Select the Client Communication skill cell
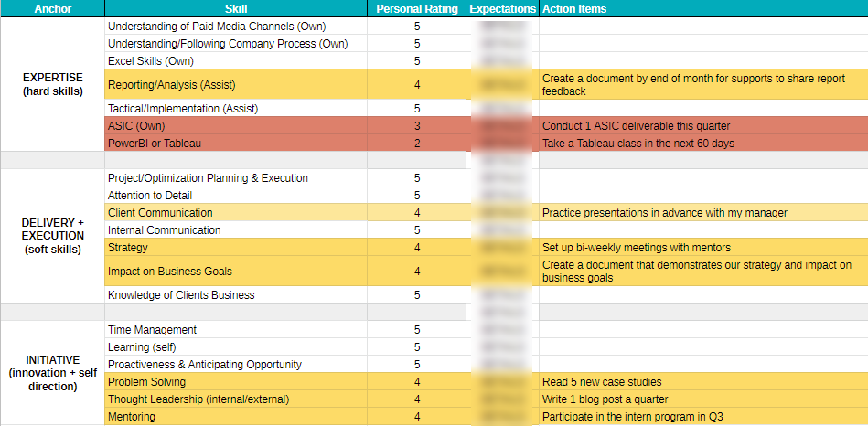 pos(160,213)
